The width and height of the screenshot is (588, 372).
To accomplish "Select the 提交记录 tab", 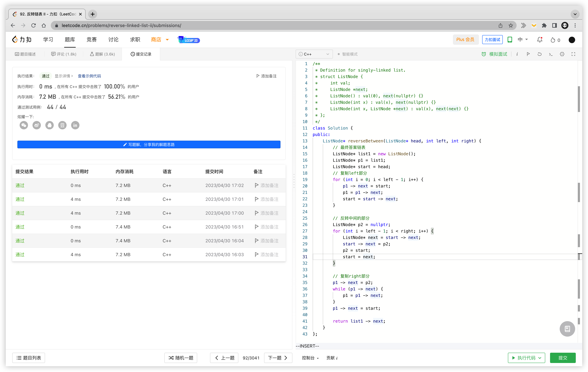I will [x=141, y=54].
